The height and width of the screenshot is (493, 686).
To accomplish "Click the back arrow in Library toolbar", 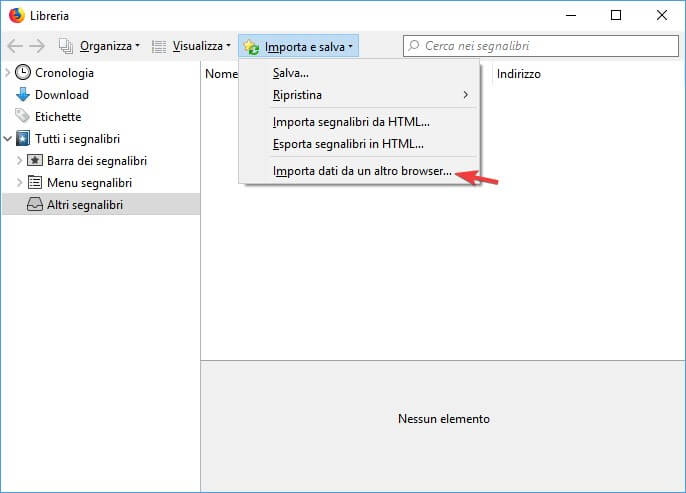I will [x=15, y=46].
